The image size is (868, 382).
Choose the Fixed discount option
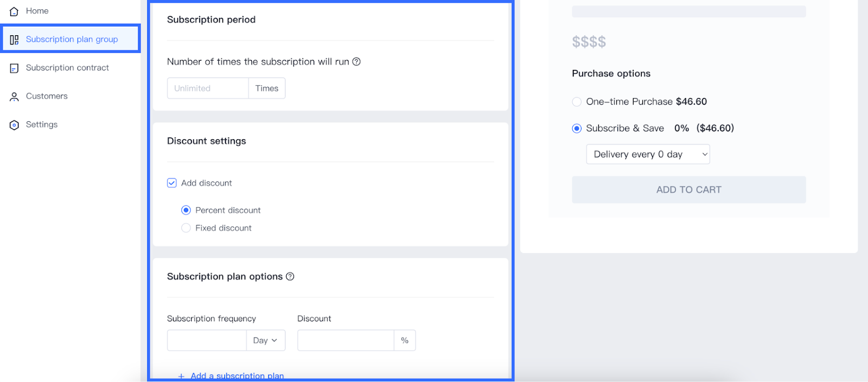[x=186, y=228]
